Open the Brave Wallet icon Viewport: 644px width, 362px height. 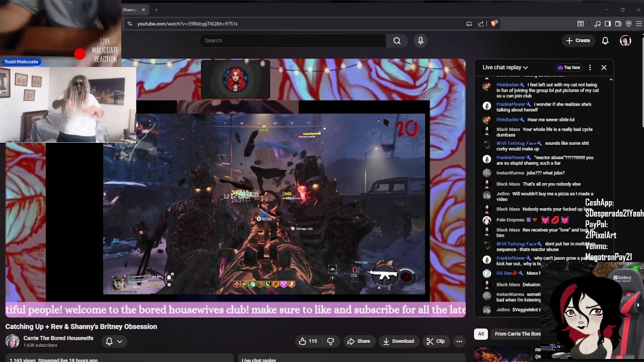[x=618, y=24]
